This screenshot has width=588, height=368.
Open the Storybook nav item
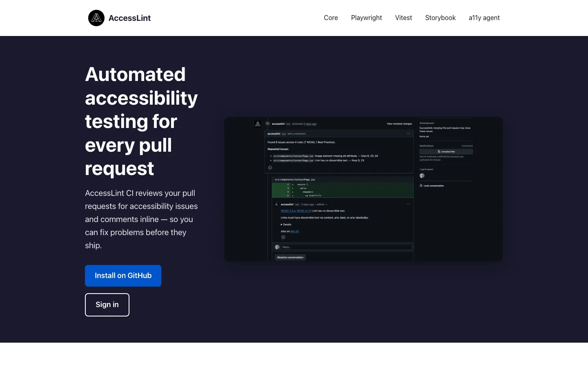click(440, 18)
